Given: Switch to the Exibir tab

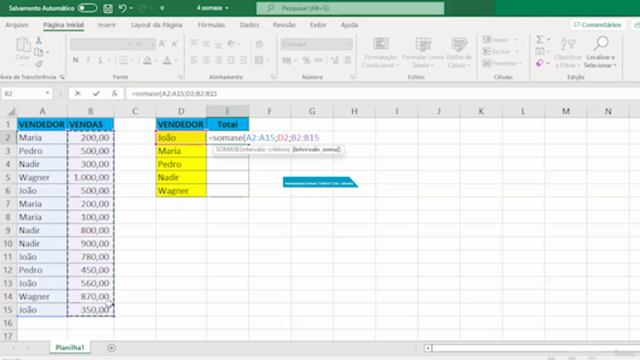Looking at the screenshot, I should click(318, 25).
